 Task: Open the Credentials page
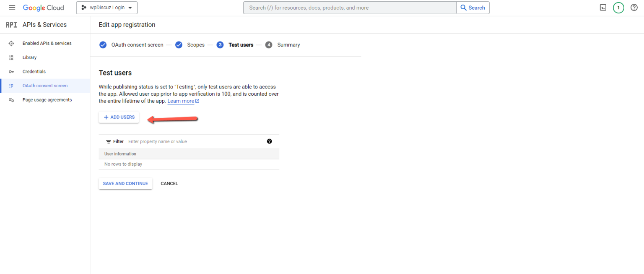34,72
